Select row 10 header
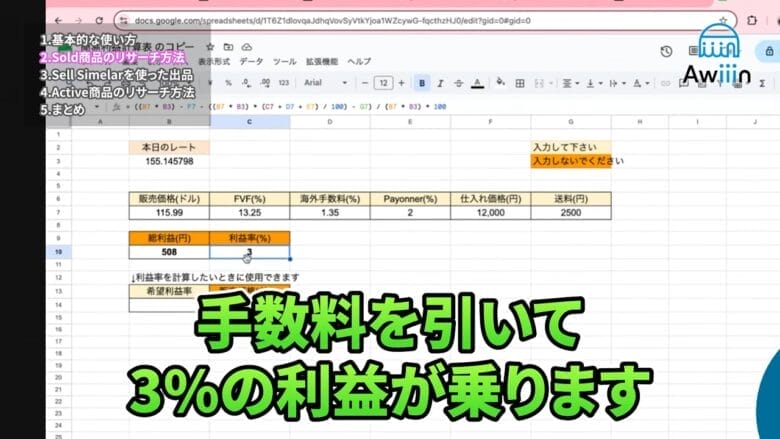Viewport: 780px width, 439px height. coord(59,252)
